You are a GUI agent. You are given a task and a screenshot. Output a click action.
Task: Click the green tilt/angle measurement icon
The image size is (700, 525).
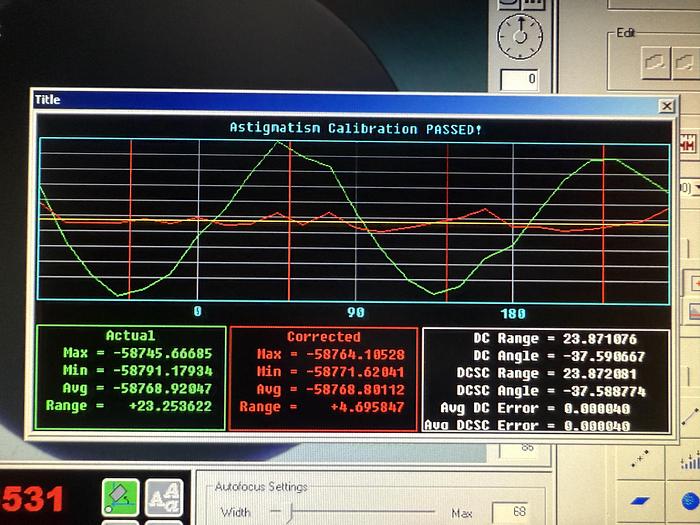point(120,496)
